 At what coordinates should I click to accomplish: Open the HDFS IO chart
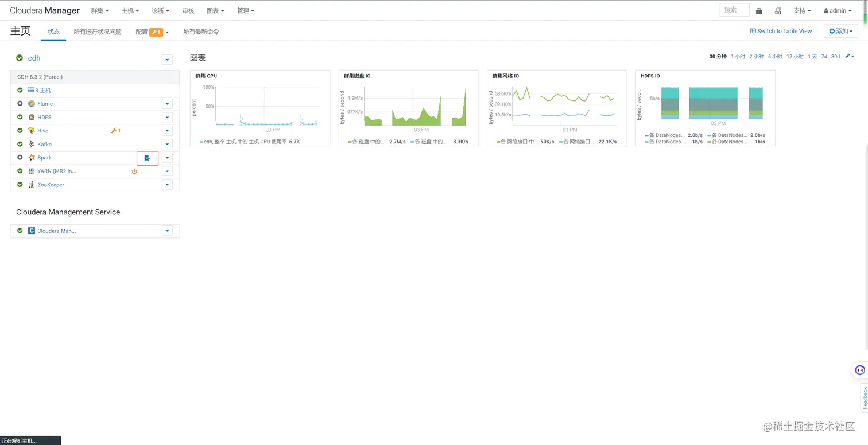click(x=705, y=108)
